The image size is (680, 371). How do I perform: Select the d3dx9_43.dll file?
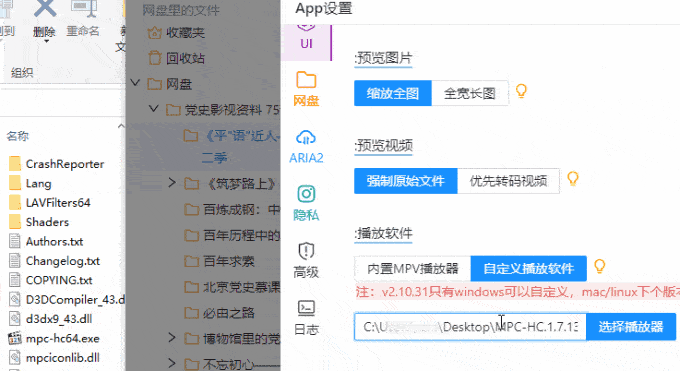[x=50, y=319]
